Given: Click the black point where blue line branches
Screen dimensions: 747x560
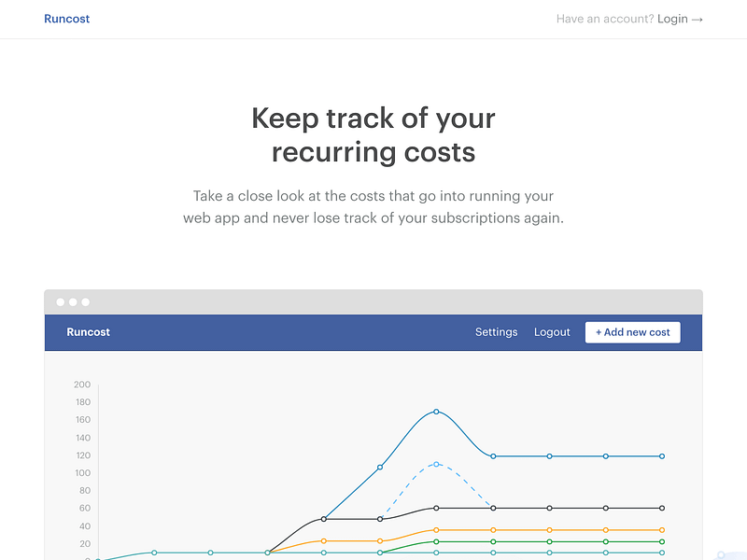Looking at the screenshot, I should click(324, 519).
